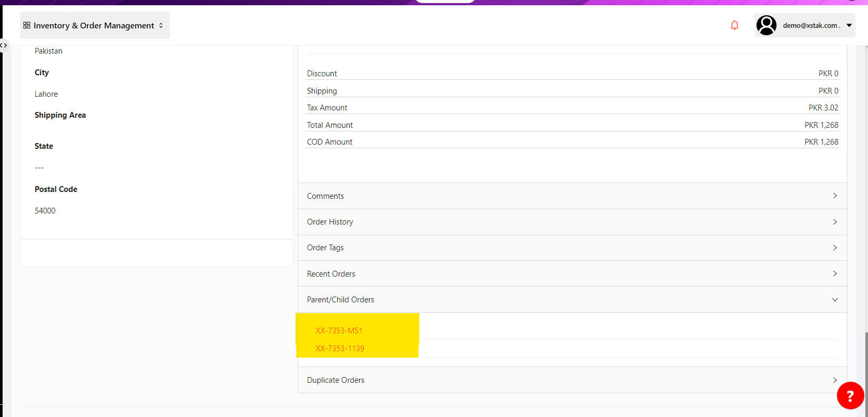868x417 pixels.
Task: Expand the Recent Orders section
Action: coord(331,274)
